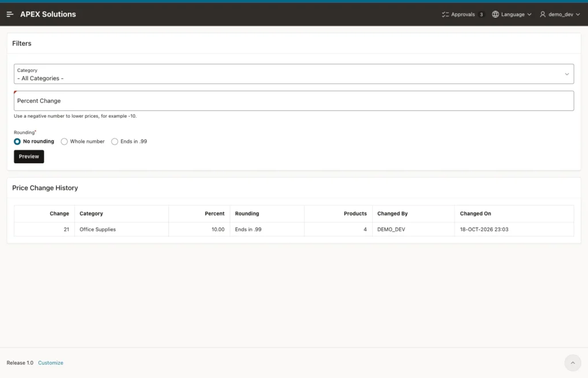588x378 pixels.
Task: Click the Approvals count badge 3
Action: [x=481, y=14]
